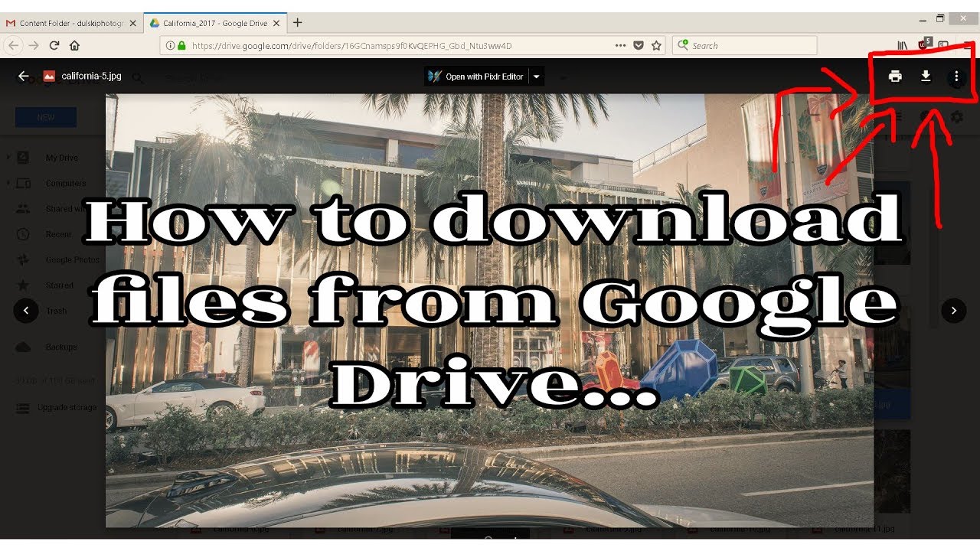Reload the current page
Viewport: 980px width, 551px height.
[54, 45]
